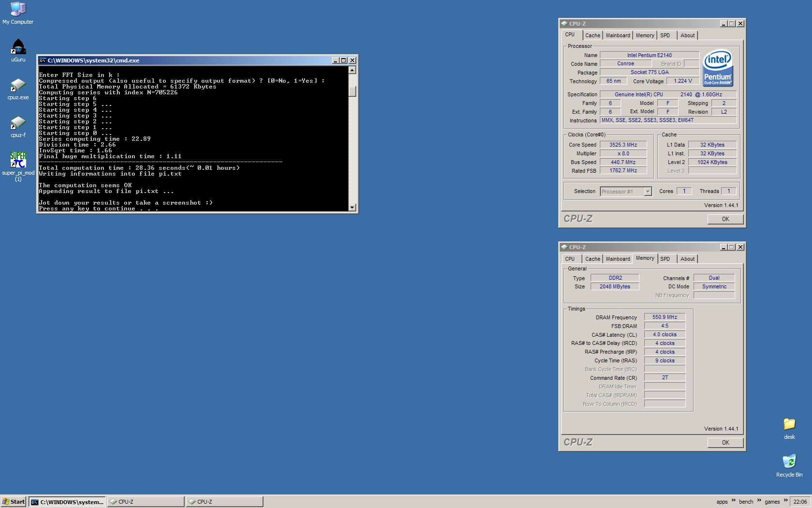Click the Core Voltage 1.224 V value
The width and height of the screenshot is (812, 508).
(x=682, y=81)
